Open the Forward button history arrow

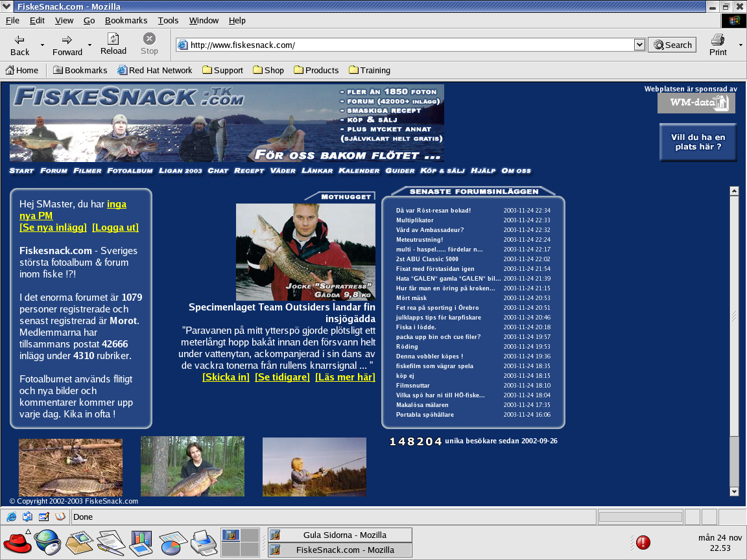89,45
